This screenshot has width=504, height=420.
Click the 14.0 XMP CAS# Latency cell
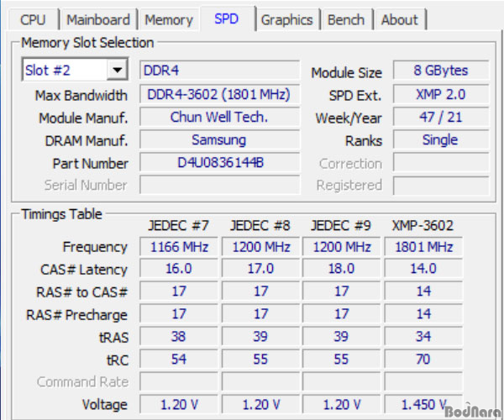coord(423,269)
